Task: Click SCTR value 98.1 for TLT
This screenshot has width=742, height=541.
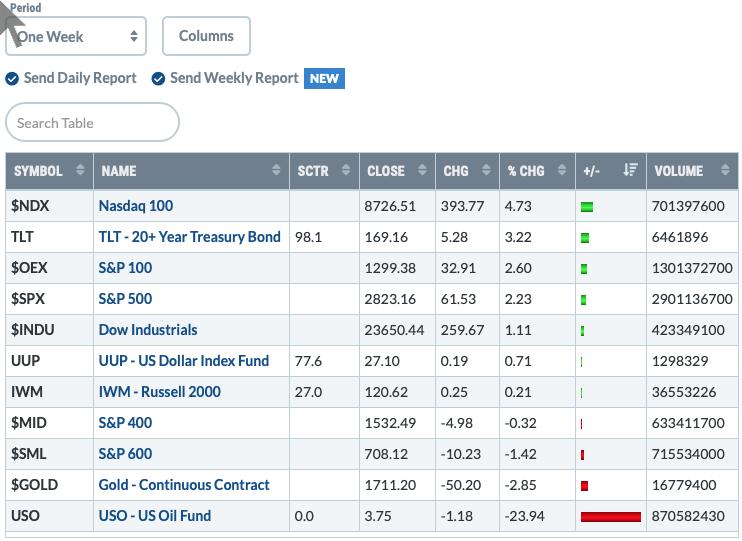Action: [x=308, y=237]
